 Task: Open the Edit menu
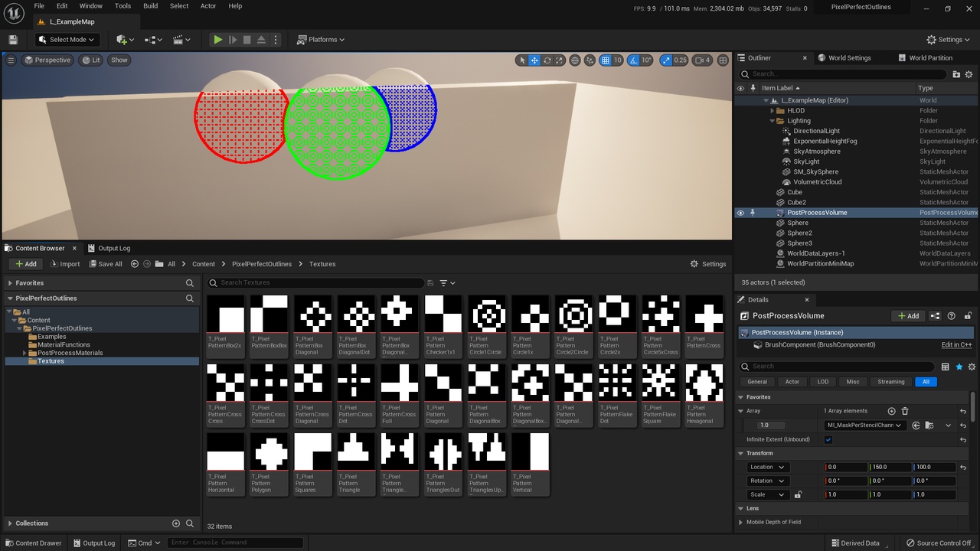[x=62, y=6]
